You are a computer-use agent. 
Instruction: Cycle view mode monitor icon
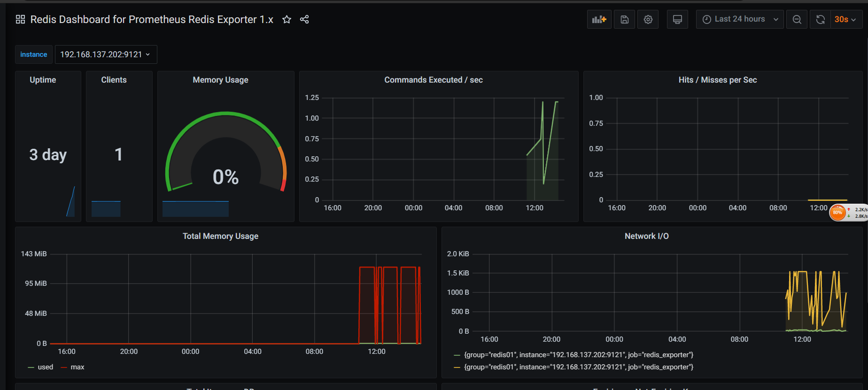(677, 19)
